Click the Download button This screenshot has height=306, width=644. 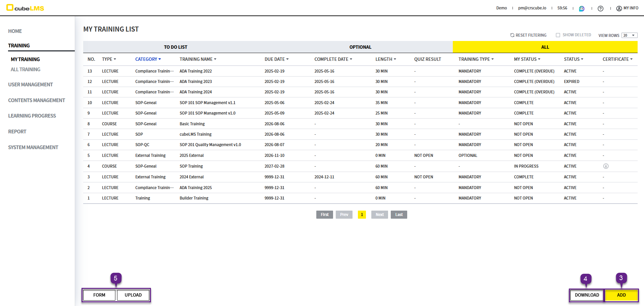pos(587,295)
